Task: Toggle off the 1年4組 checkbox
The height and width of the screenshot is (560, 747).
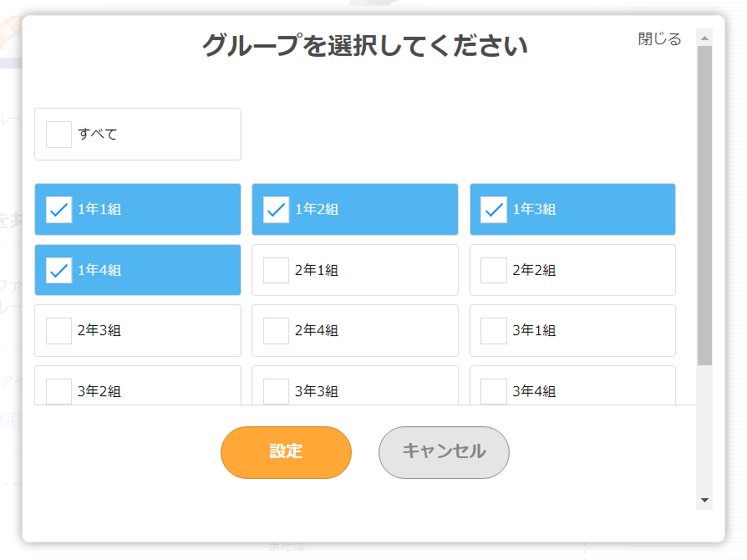Action: (58, 270)
